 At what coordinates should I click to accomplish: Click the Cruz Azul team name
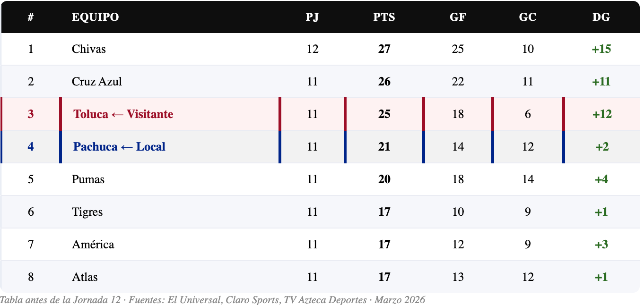pyautogui.click(x=97, y=82)
